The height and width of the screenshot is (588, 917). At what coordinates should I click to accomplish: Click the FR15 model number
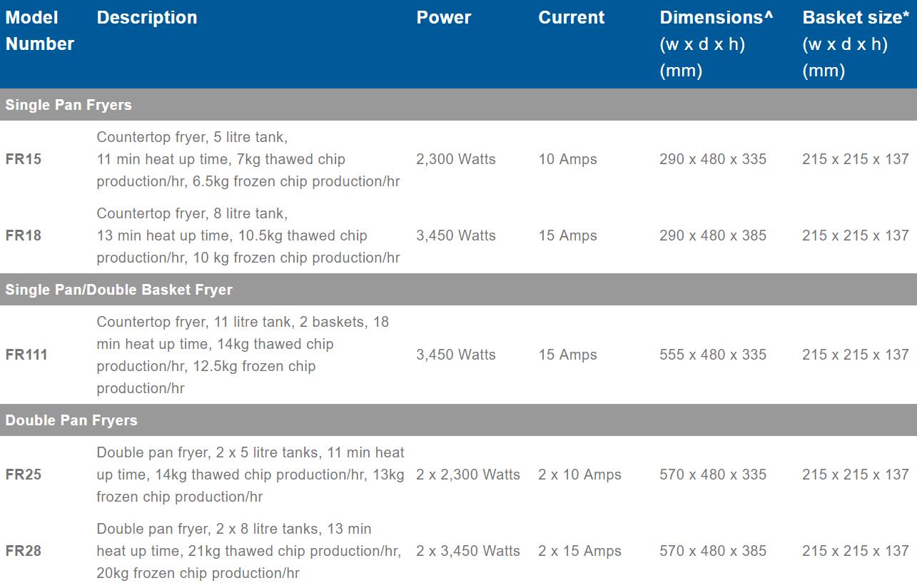tap(24, 159)
